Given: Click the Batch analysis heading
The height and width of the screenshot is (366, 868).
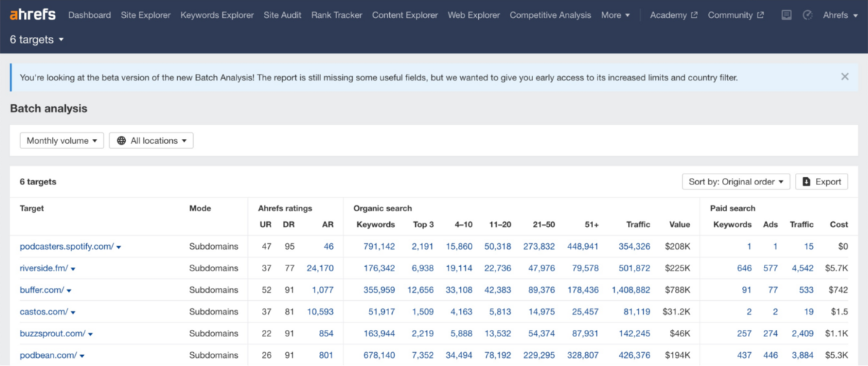Looking at the screenshot, I should pos(48,108).
